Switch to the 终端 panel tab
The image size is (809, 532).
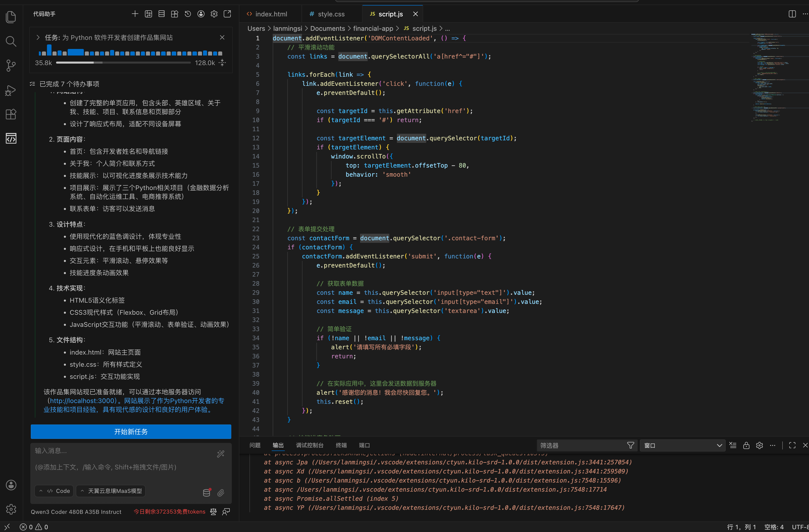pyautogui.click(x=341, y=445)
